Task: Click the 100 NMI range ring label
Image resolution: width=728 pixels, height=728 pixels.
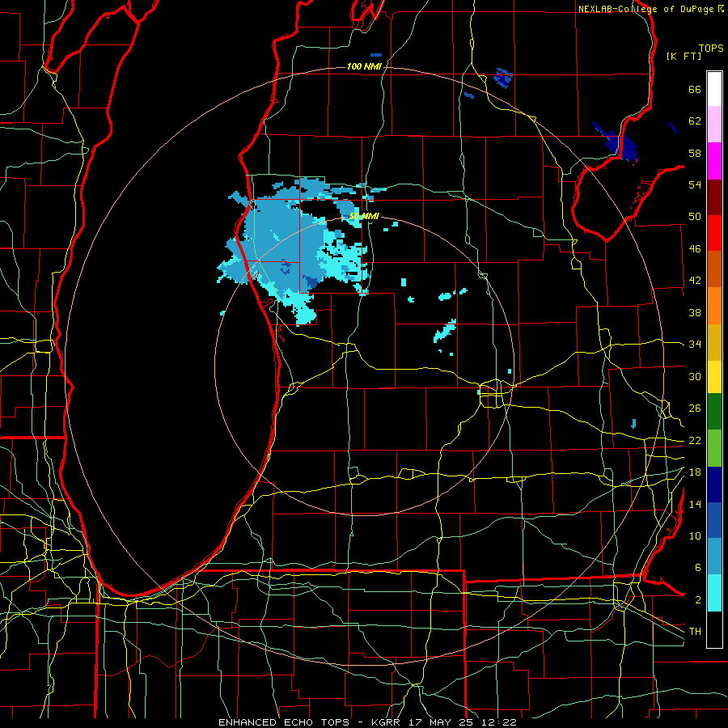Action: (364, 67)
